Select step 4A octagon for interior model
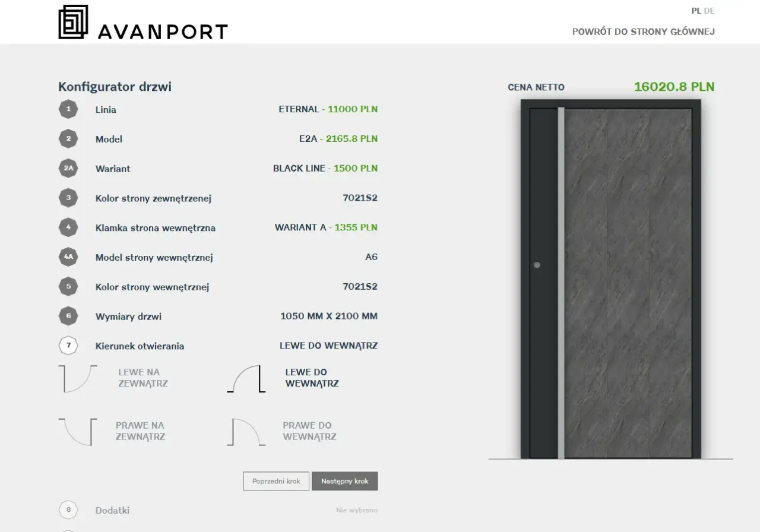 click(68, 257)
